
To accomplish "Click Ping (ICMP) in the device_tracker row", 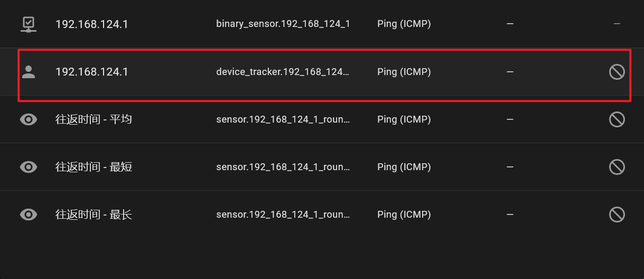I will pyautogui.click(x=404, y=72).
